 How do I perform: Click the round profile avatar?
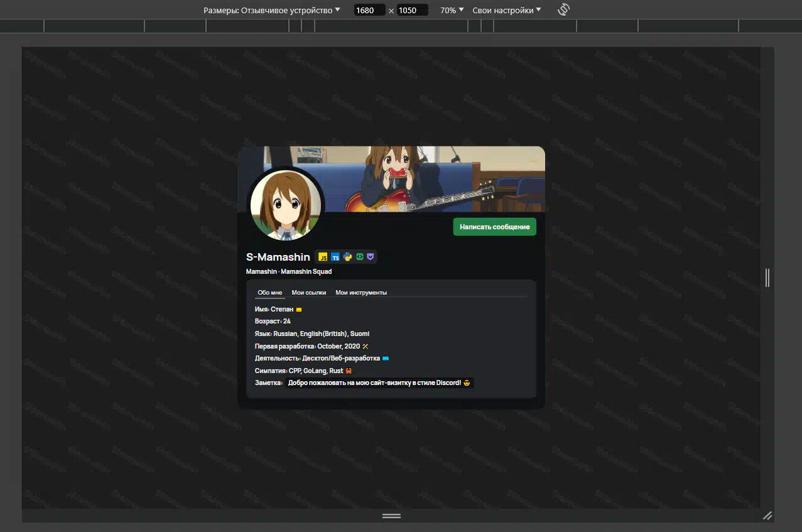point(286,205)
